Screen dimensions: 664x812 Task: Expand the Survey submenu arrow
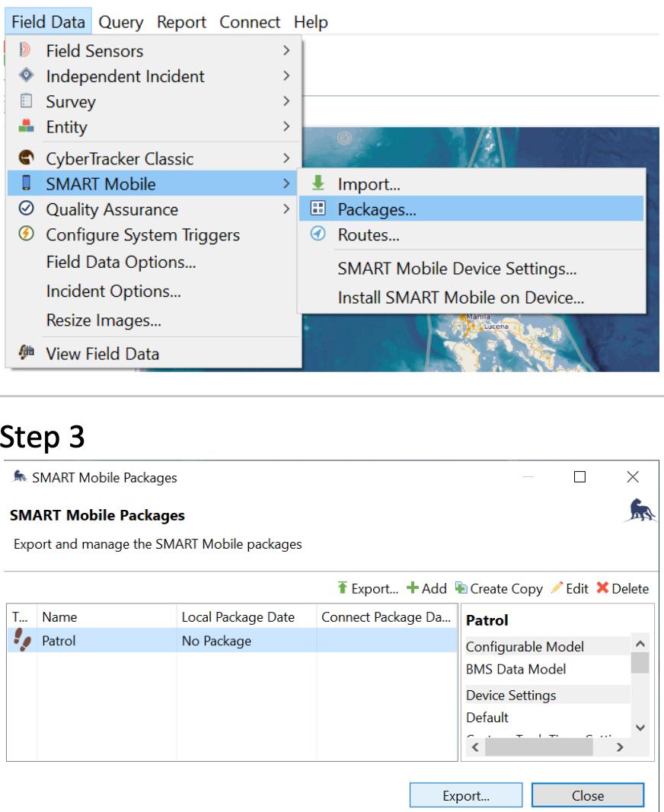pos(286,100)
